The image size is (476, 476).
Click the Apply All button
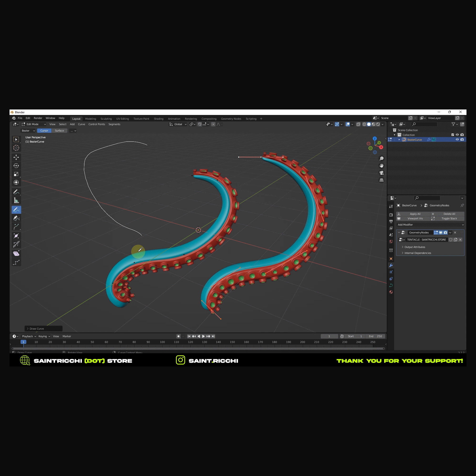415,214
